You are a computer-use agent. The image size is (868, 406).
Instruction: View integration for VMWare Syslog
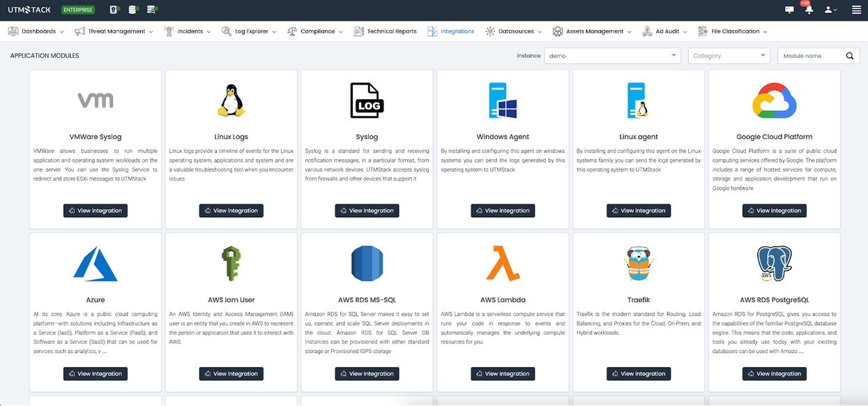tap(96, 211)
